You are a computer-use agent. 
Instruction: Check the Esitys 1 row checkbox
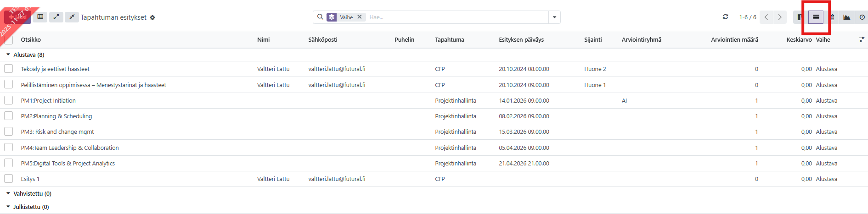tap(9, 179)
